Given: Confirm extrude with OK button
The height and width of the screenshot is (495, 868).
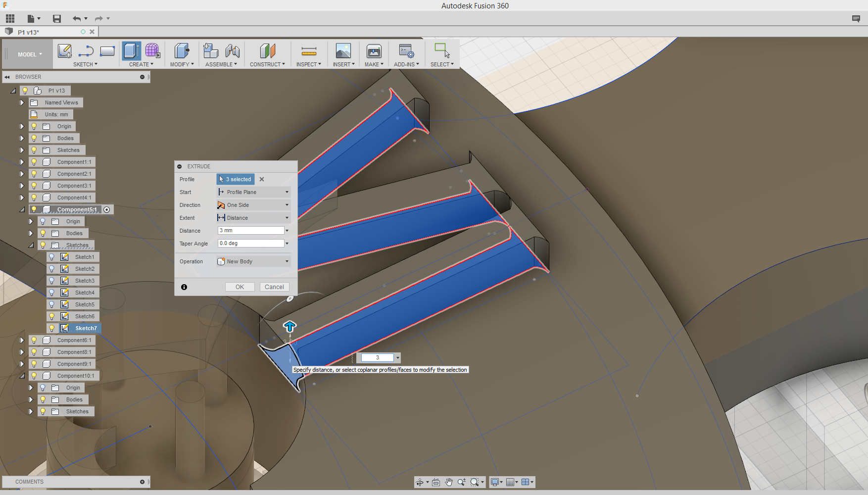Looking at the screenshot, I should point(240,287).
